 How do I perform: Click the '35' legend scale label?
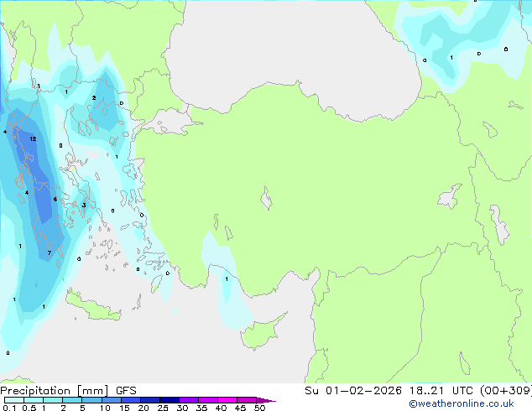point(201,408)
